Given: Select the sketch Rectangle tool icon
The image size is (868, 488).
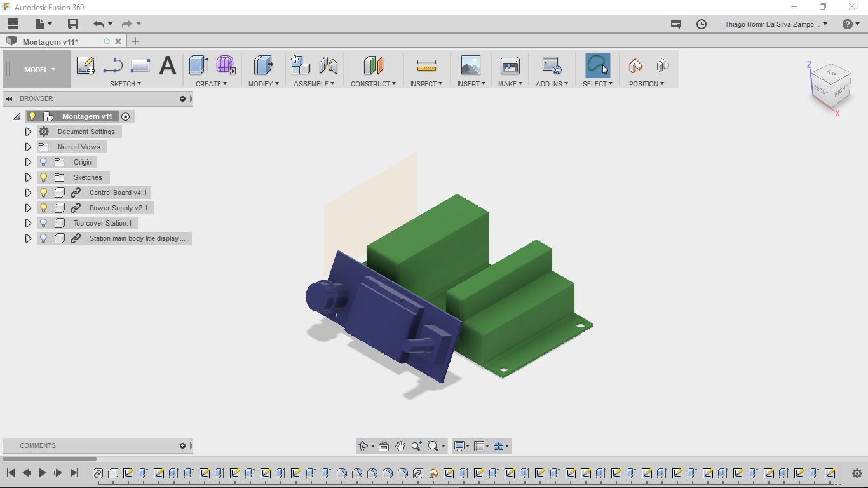Looking at the screenshot, I should coord(140,65).
